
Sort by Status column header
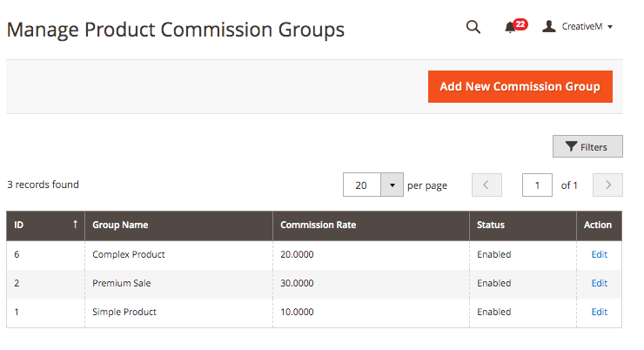(x=491, y=225)
